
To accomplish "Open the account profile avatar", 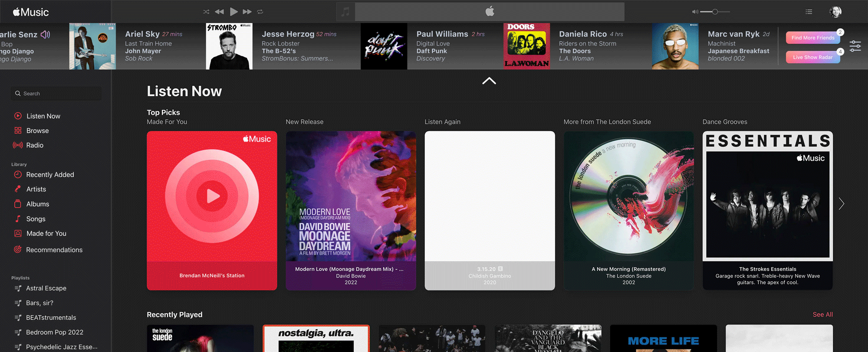I will pos(835,12).
